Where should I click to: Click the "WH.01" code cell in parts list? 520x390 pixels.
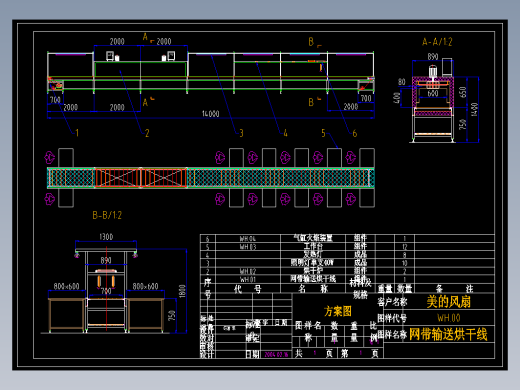(248, 279)
